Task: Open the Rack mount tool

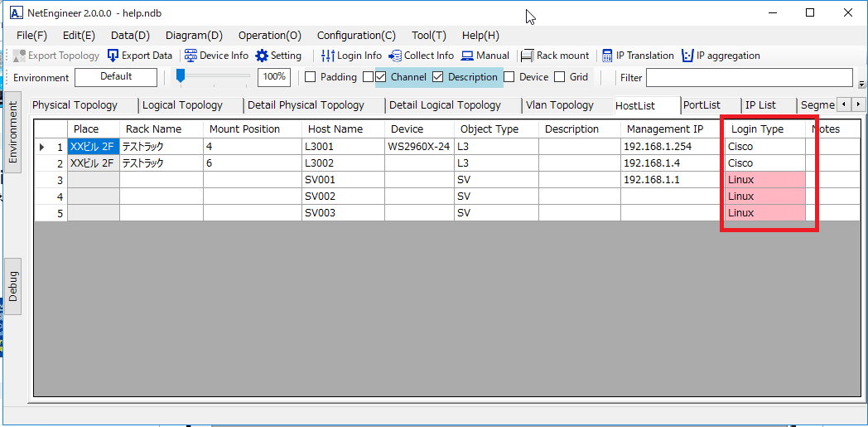Action: click(x=528, y=56)
